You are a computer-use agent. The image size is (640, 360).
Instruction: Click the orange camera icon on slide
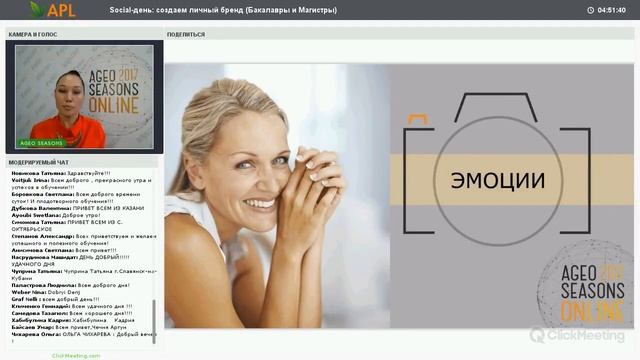coord(418,119)
